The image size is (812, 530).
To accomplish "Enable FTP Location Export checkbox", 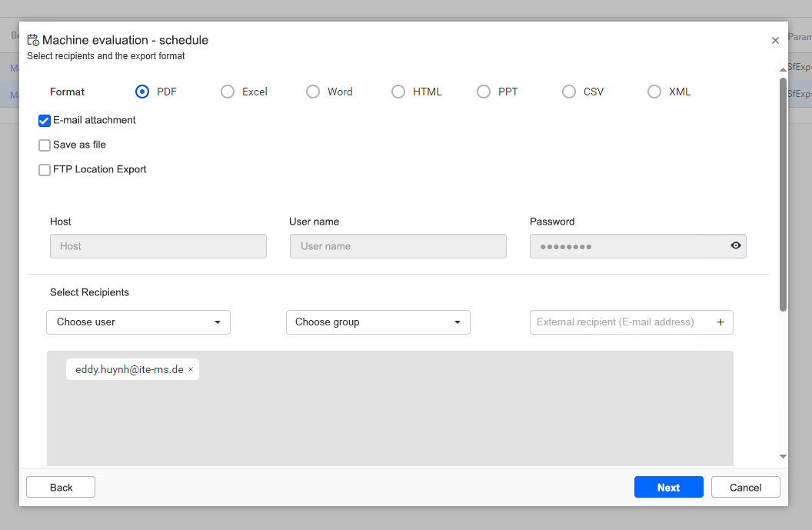I will point(45,170).
